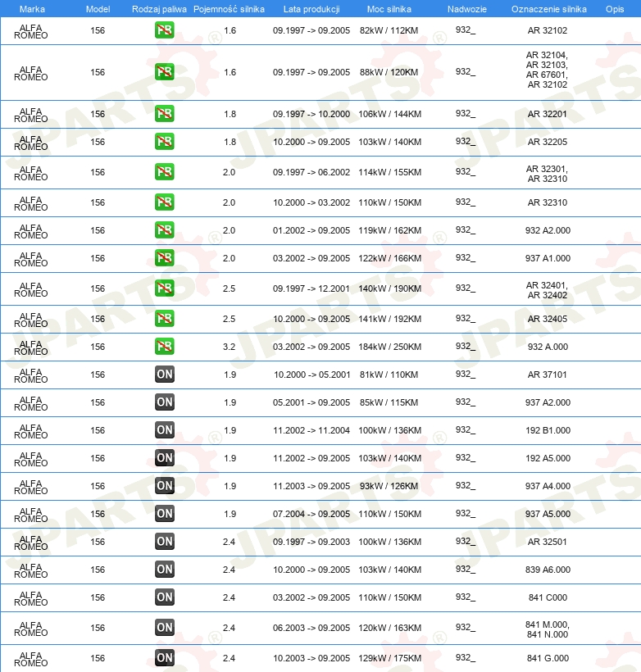641x672 pixels.
Task: Click petrol fuel icon in 82kW / 112KM row
Action: (x=165, y=30)
